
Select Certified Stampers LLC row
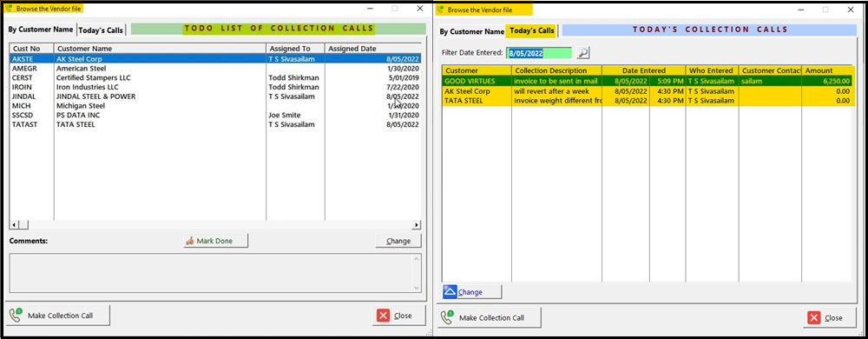pos(215,77)
